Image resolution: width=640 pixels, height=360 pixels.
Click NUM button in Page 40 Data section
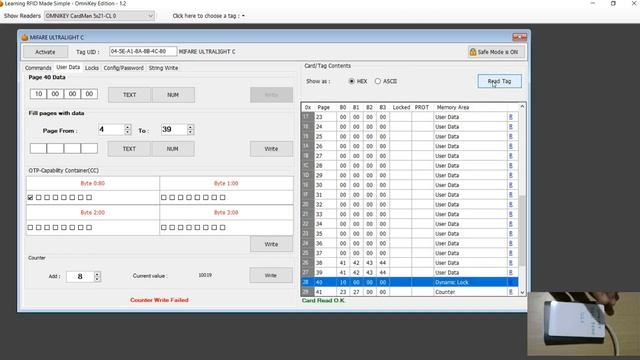pos(173,95)
